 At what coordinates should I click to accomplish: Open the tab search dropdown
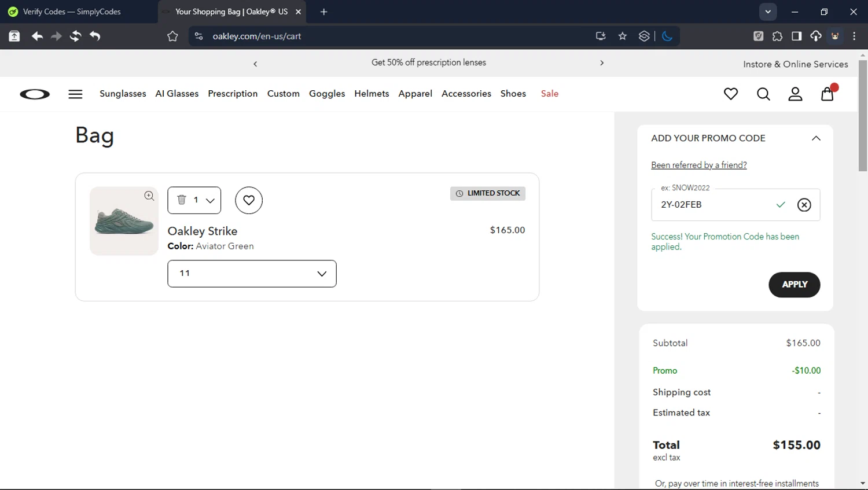click(768, 12)
